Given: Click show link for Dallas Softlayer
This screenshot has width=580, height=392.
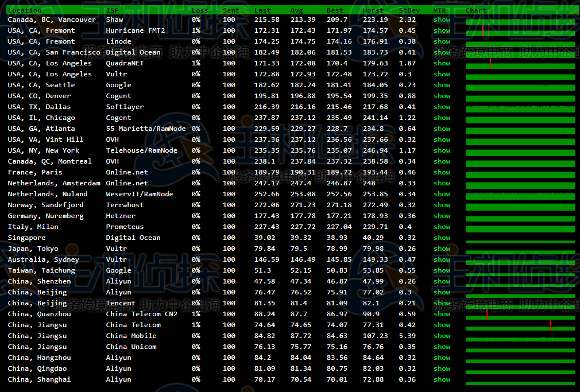Looking at the screenshot, I should [x=442, y=107].
